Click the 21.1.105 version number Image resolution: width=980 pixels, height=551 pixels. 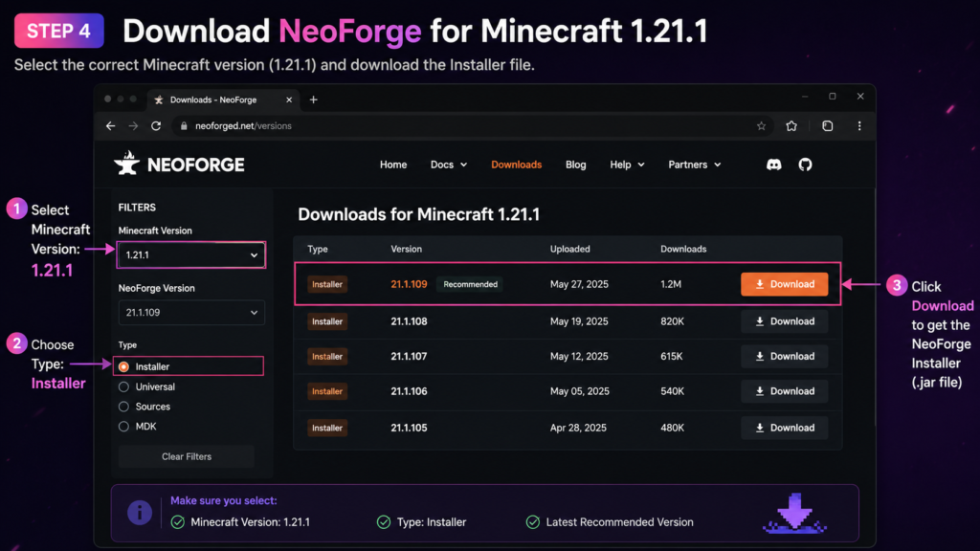tap(409, 428)
